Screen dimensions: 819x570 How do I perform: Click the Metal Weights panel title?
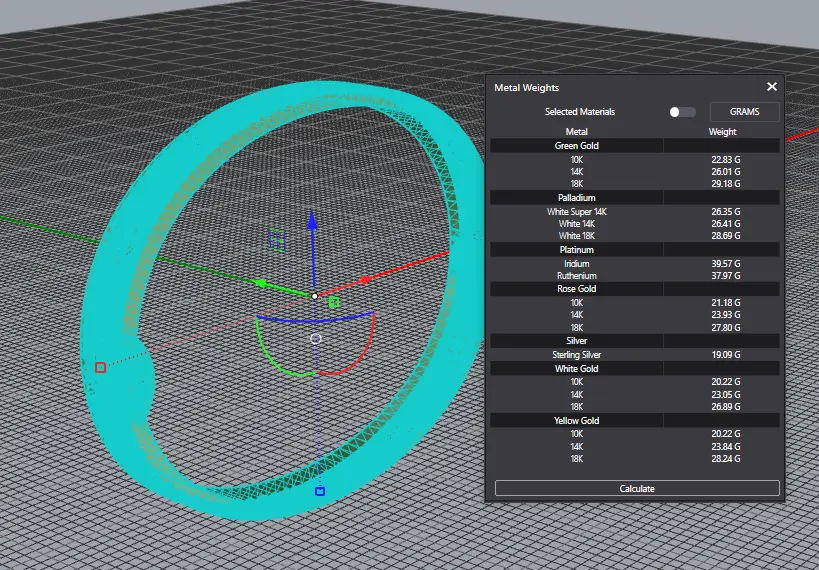526,88
